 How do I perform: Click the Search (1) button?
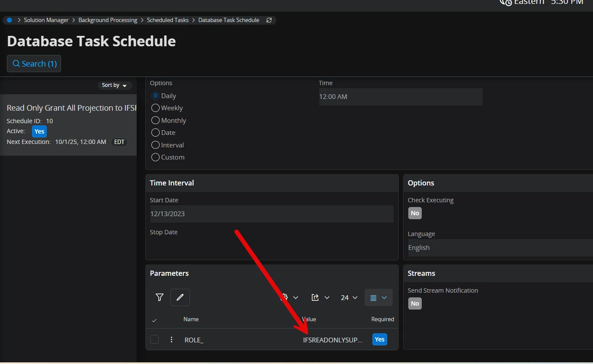[x=34, y=64]
